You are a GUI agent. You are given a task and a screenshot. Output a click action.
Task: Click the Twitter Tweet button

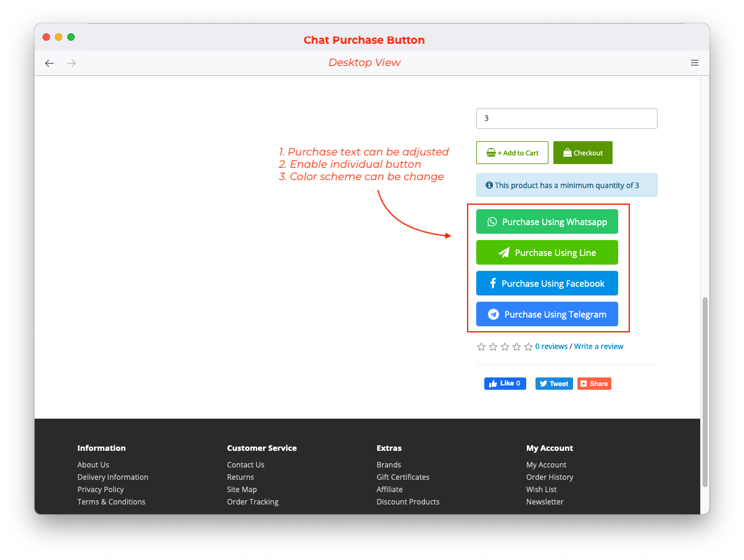[554, 384]
